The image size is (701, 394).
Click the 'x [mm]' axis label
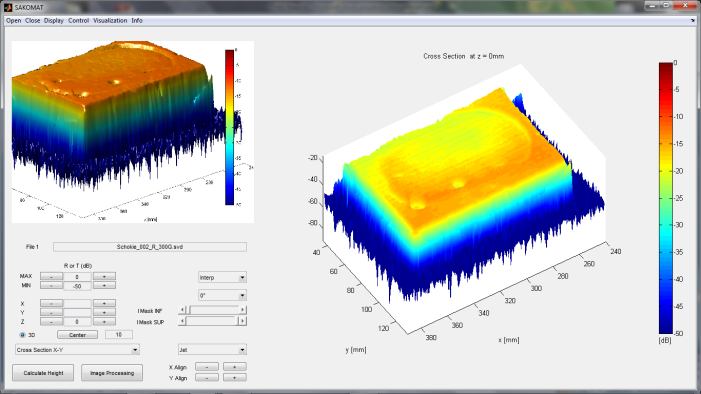pyautogui.click(x=509, y=340)
